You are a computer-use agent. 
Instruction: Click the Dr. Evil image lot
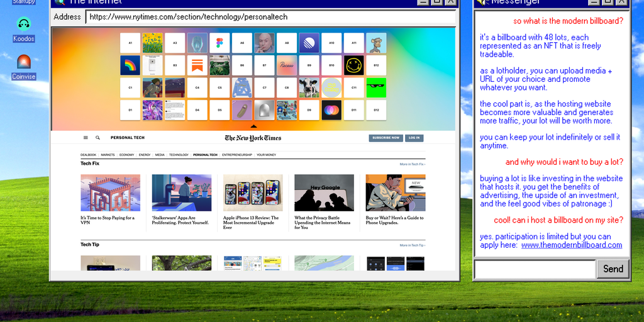click(x=265, y=43)
